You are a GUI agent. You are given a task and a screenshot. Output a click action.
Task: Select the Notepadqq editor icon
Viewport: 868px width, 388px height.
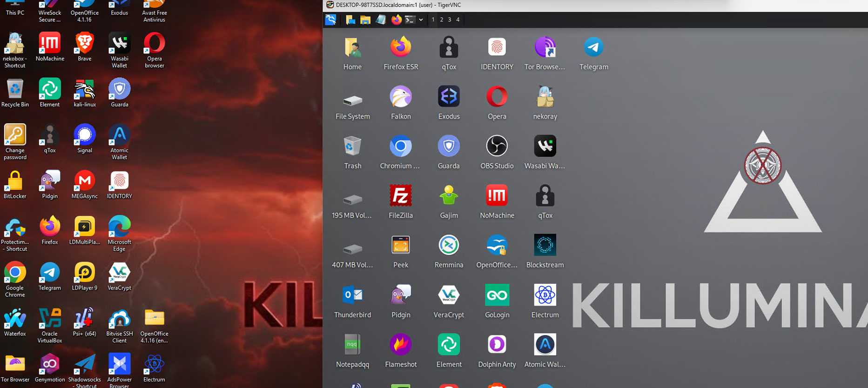[x=353, y=351]
